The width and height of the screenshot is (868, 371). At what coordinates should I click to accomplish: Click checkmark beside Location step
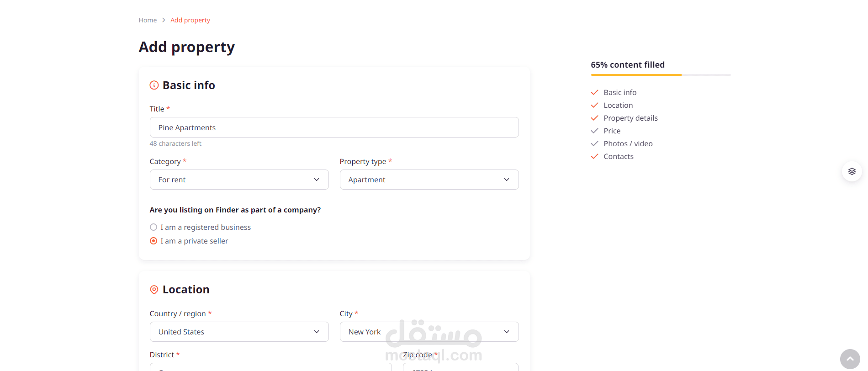(594, 105)
